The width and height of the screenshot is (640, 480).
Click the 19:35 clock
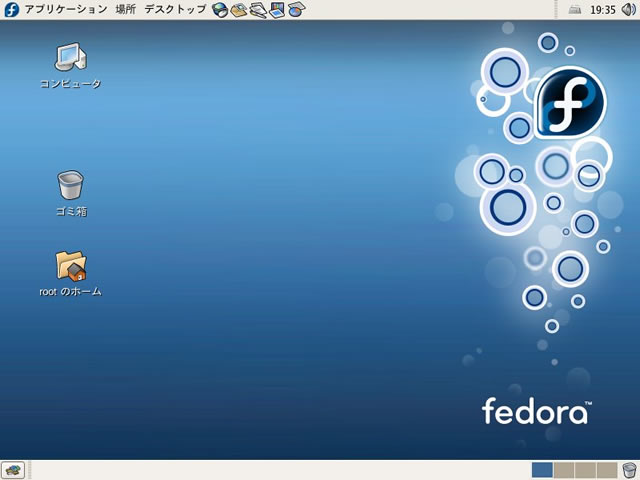603,10
